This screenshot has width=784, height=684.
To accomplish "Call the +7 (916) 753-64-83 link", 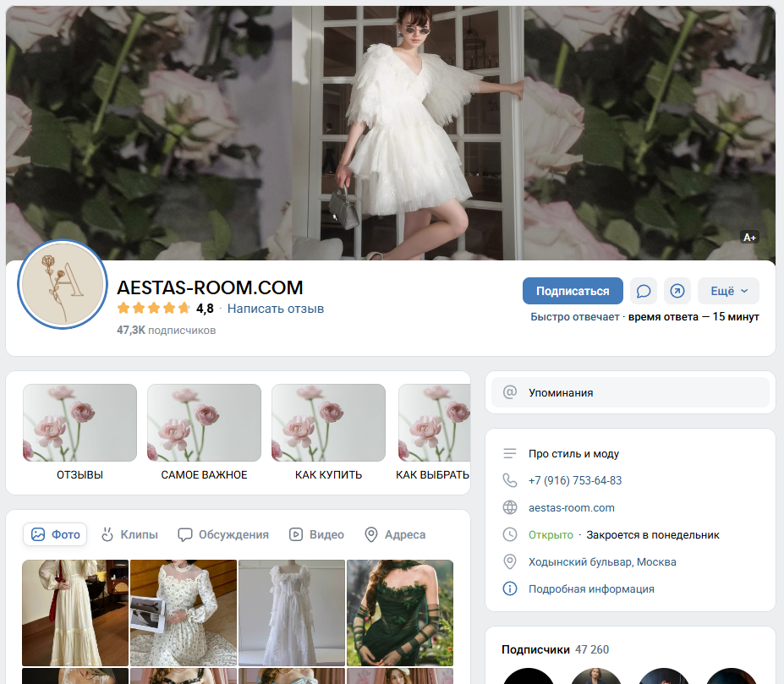I will coord(575,480).
